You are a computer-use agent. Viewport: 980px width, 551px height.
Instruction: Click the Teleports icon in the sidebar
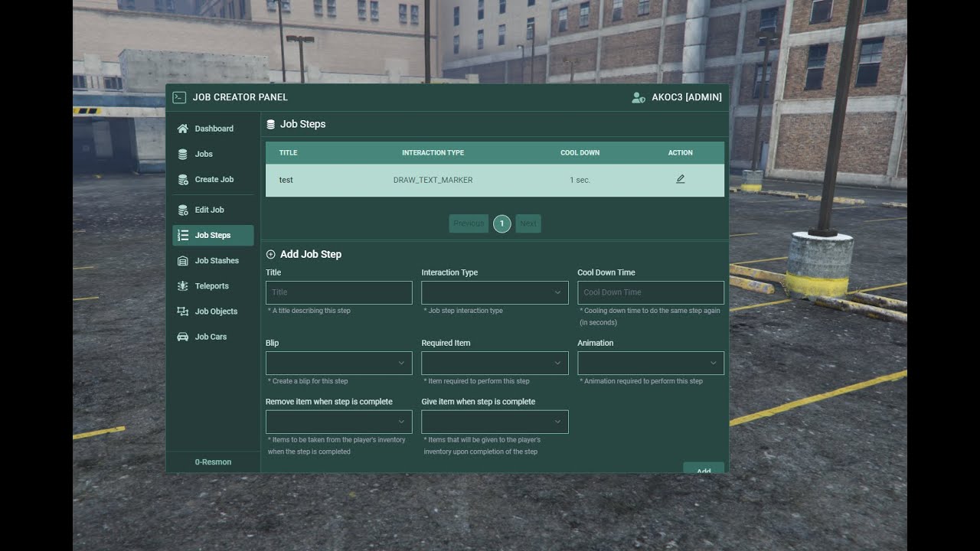(182, 285)
